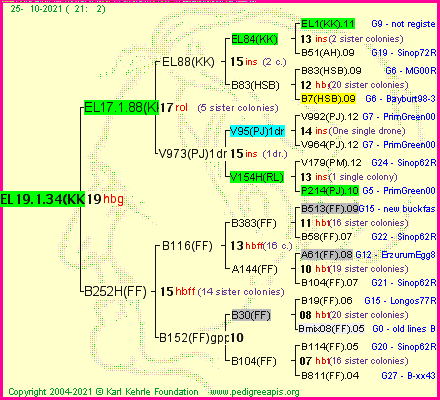Screen dimensions: 440x400
Task: Click the G19 - Sinop72R label
Action: (x=404, y=53)
